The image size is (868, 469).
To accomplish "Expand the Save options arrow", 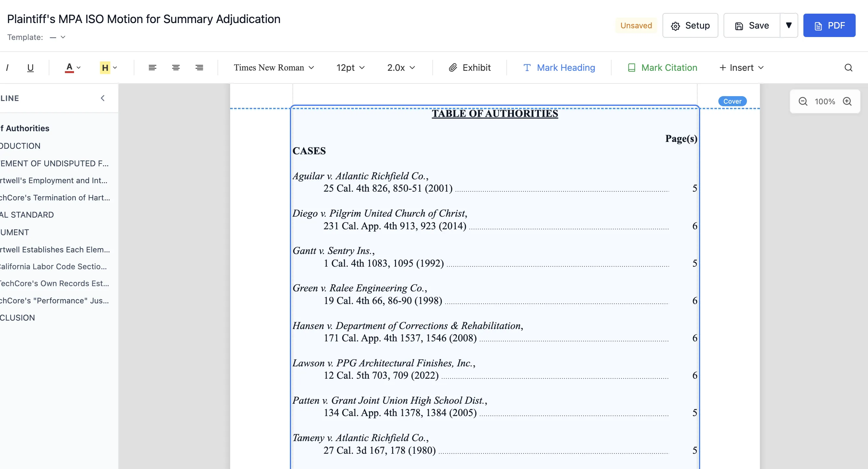I will pyautogui.click(x=789, y=25).
